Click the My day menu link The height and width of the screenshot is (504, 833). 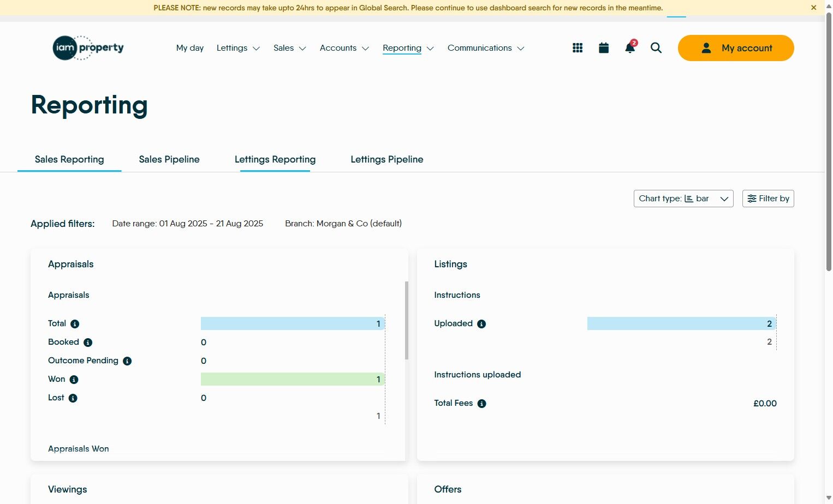(190, 48)
